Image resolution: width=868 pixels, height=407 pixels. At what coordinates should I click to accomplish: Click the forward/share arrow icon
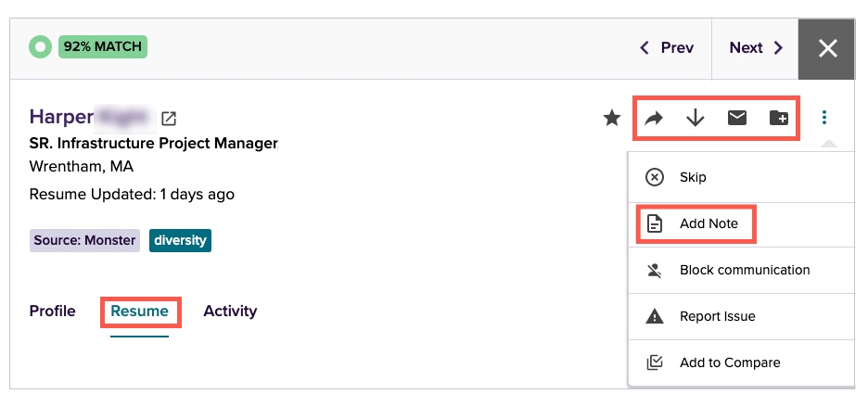655,118
